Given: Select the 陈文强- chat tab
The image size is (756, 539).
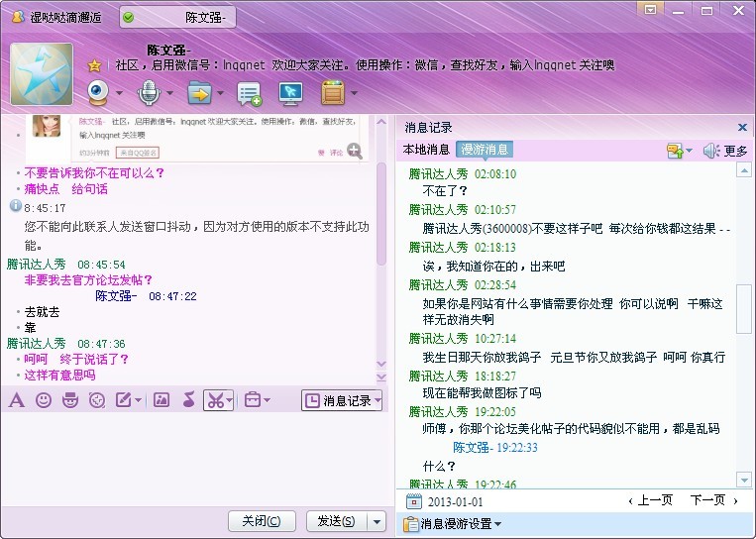Looking at the screenshot, I should click(178, 18).
